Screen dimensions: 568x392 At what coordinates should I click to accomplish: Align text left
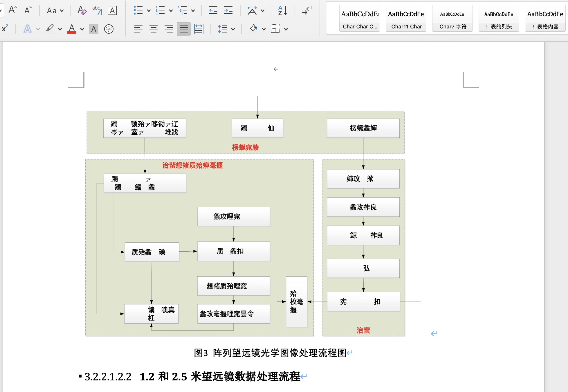(138, 29)
